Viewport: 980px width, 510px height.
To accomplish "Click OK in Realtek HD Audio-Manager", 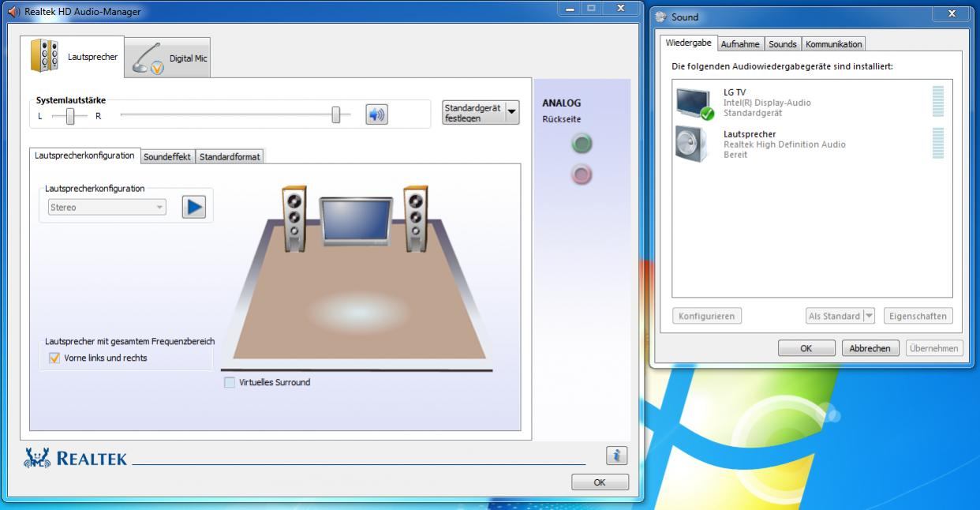I will tap(600, 482).
